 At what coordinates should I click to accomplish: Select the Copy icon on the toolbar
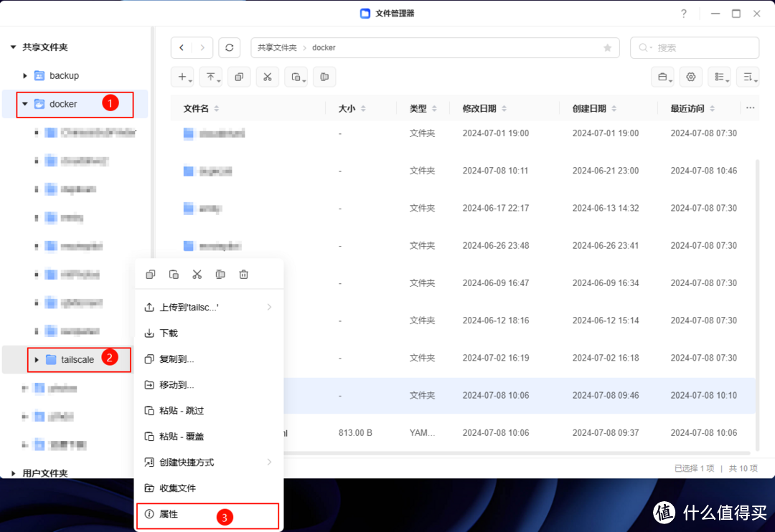[239, 77]
